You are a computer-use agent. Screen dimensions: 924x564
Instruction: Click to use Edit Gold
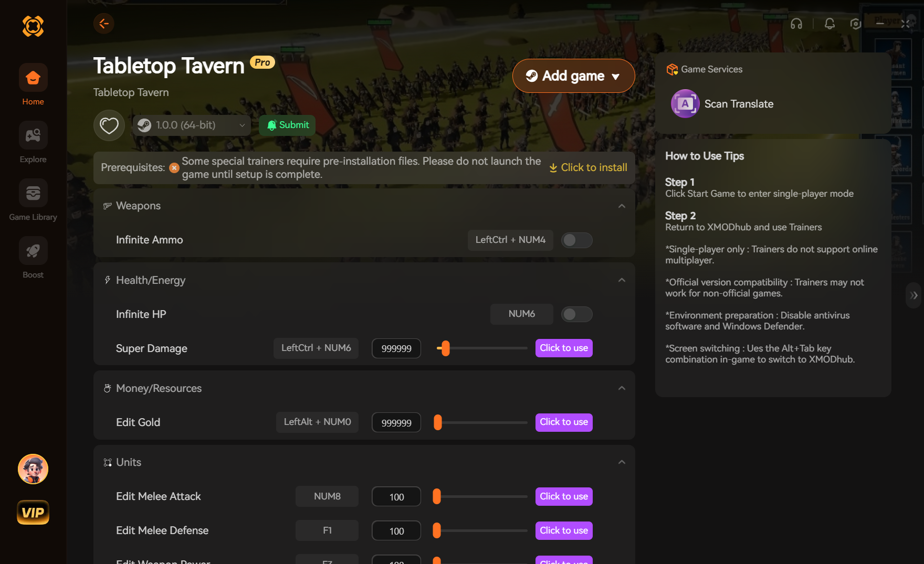pos(564,422)
